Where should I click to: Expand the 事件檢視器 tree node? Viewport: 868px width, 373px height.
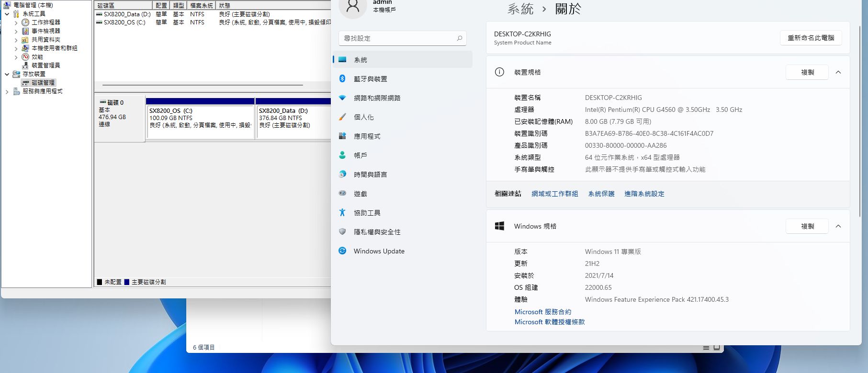[16, 31]
